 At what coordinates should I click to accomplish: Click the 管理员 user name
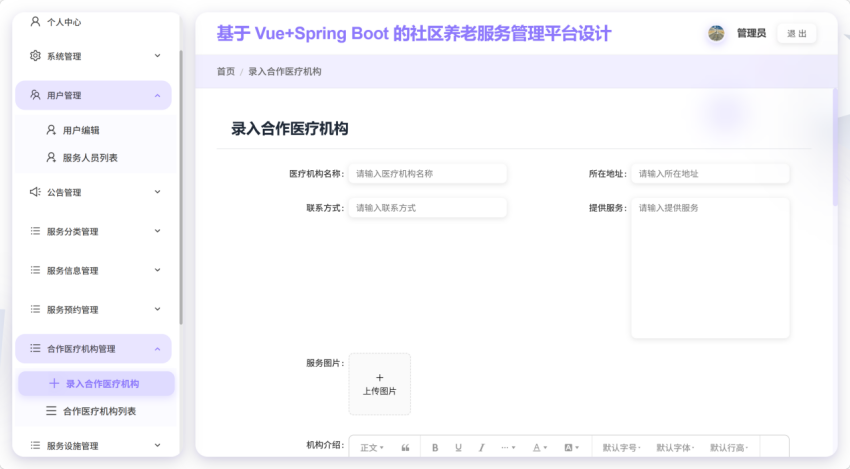coord(751,34)
